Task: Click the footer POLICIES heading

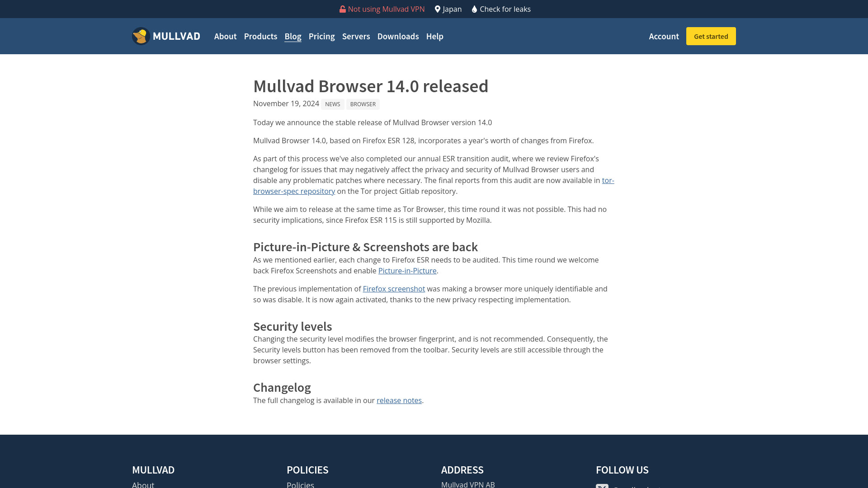Action: [307, 470]
